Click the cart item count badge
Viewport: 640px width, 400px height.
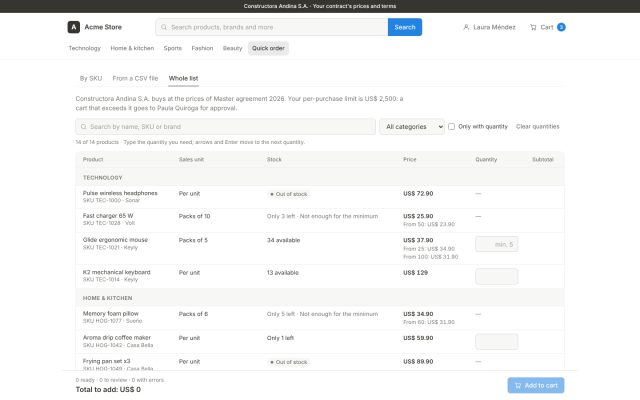561,27
